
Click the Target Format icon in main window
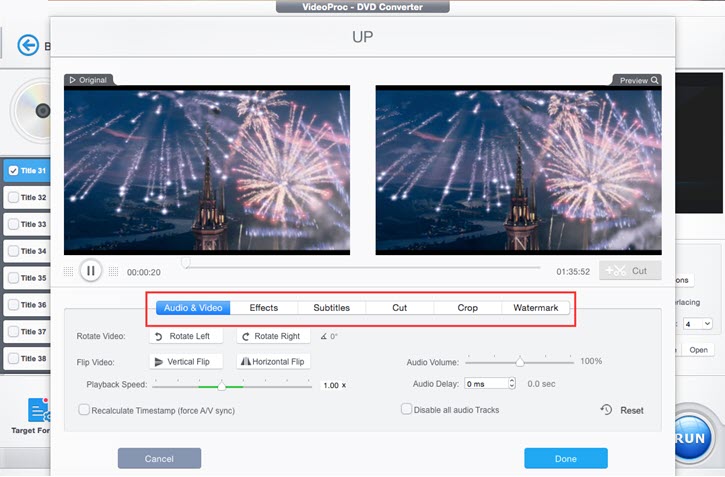(39, 410)
